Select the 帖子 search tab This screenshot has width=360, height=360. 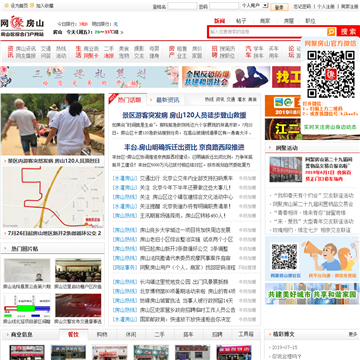click(241, 21)
